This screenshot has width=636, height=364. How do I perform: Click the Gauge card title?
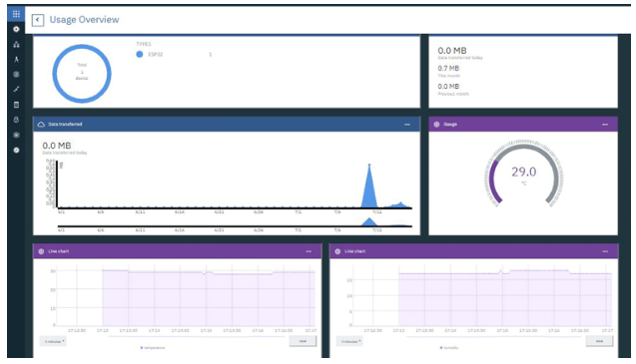point(450,125)
